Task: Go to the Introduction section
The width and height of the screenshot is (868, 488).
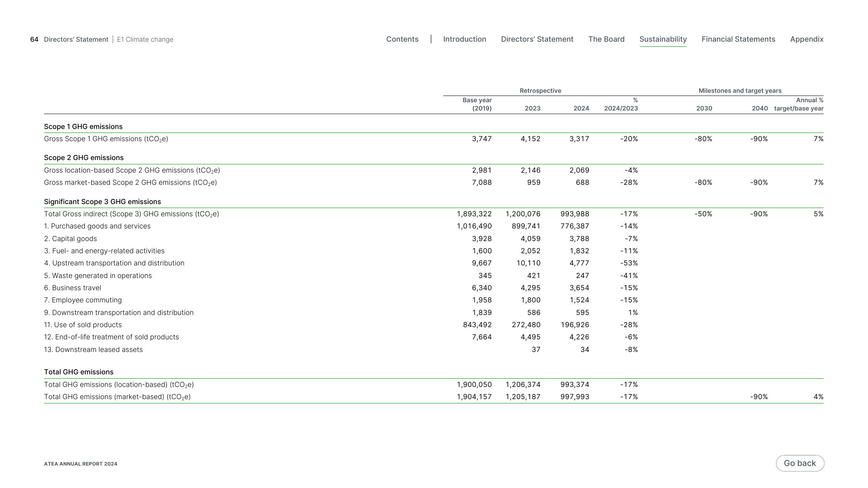Action: [x=464, y=39]
